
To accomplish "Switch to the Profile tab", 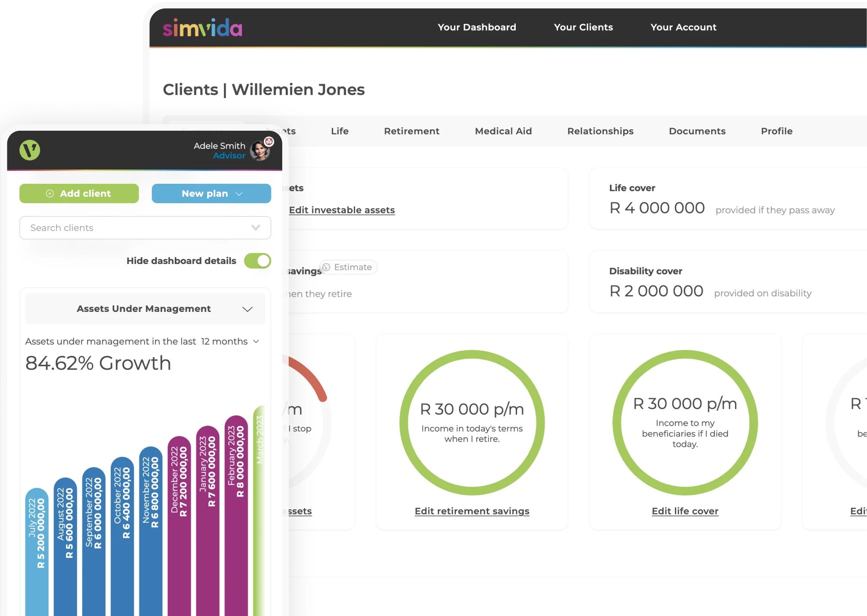I will (777, 131).
